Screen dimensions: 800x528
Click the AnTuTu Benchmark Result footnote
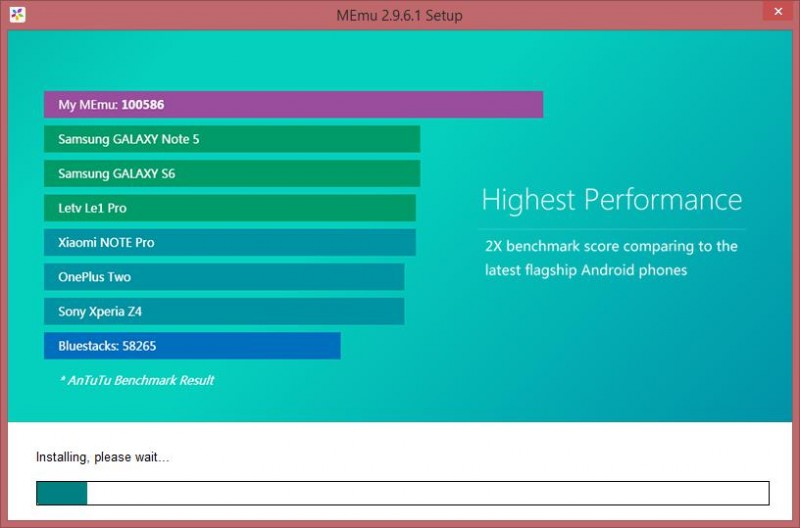pos(137,380)
